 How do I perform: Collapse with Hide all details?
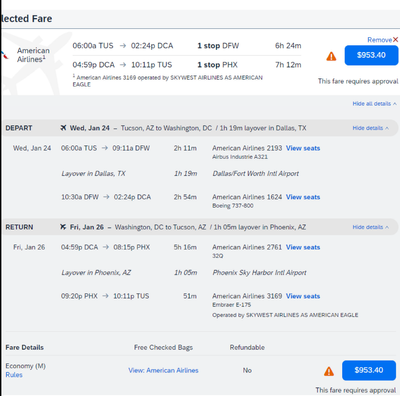click(x=374, y=104)
